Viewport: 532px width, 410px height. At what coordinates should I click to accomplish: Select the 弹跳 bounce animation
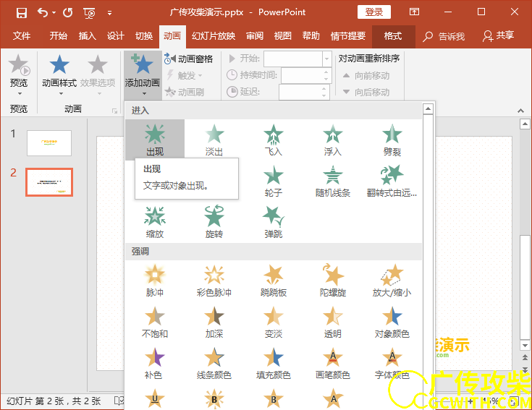[274, 222]
